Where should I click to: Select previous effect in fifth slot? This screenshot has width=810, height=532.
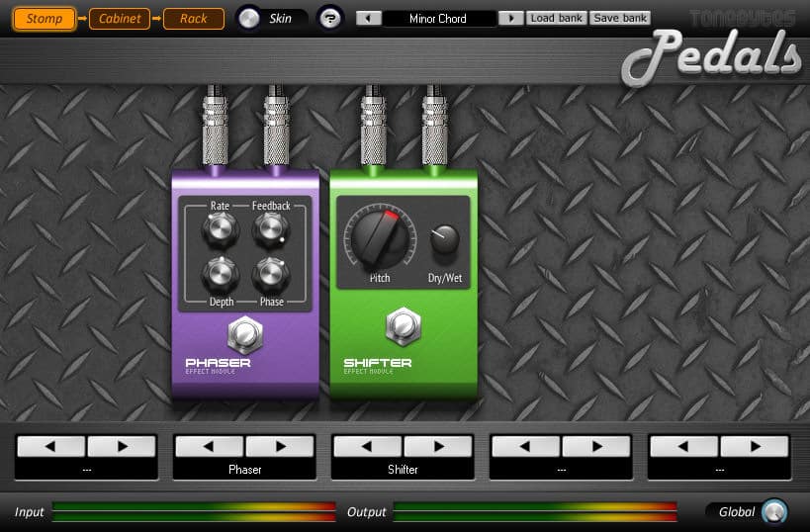click(x=684, y=446)
